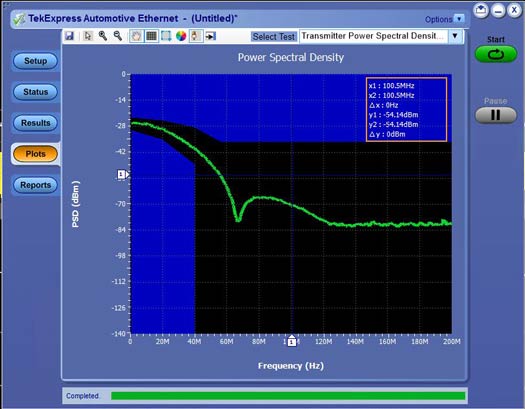Click the TekExpress checkmark logo icon
The height and width of the screenshot is (409, 525).
tap(19, 19)
